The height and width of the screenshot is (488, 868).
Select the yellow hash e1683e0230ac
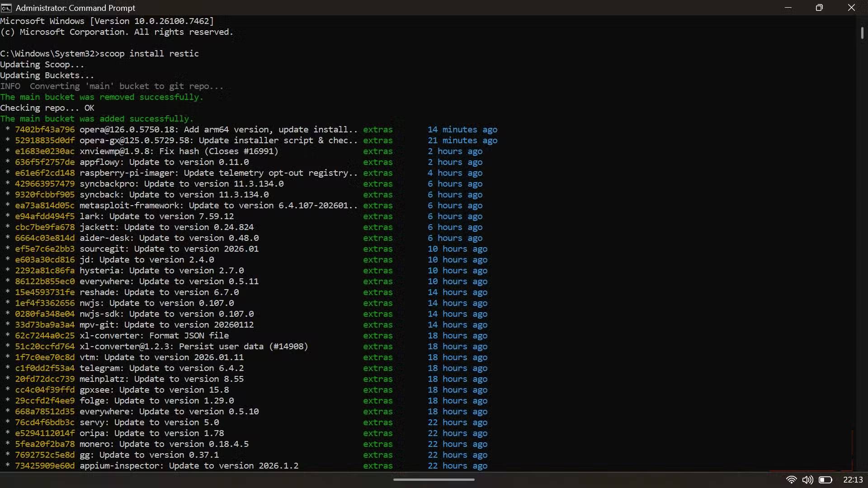click(x=44, y=151)
